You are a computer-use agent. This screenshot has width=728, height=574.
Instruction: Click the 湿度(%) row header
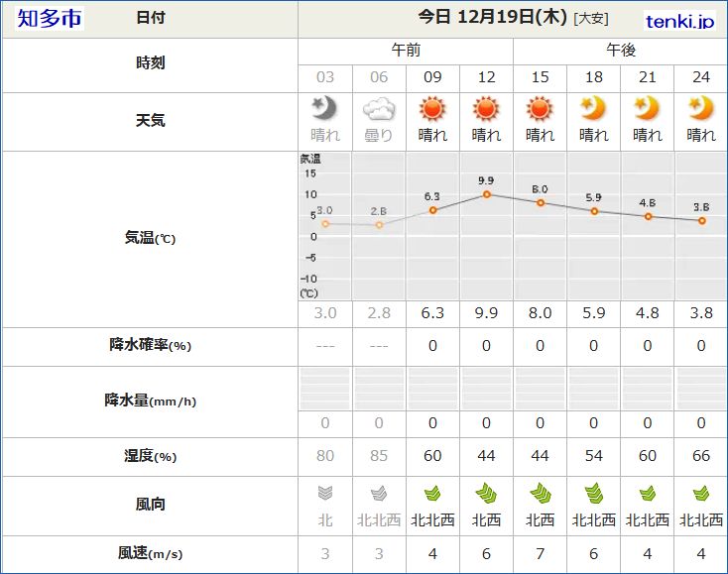click(150, 456)
